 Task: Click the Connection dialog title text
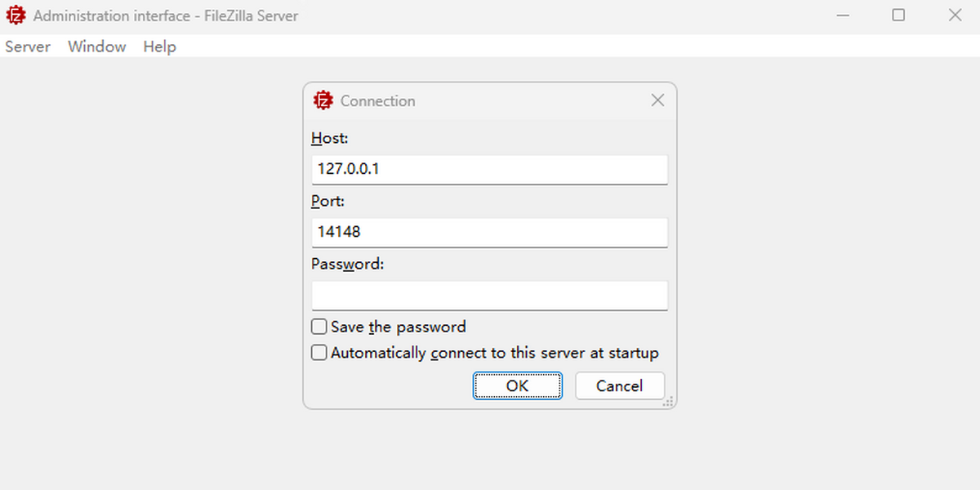(377, 101)
